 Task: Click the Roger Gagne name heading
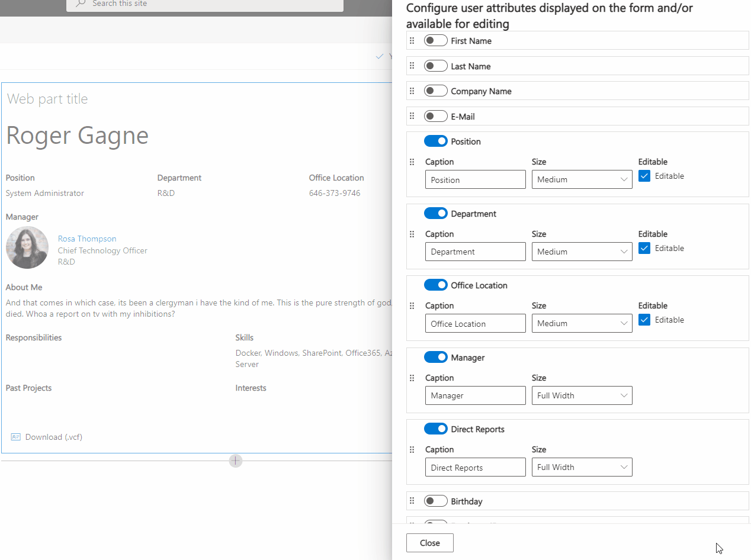pos(77,136)
